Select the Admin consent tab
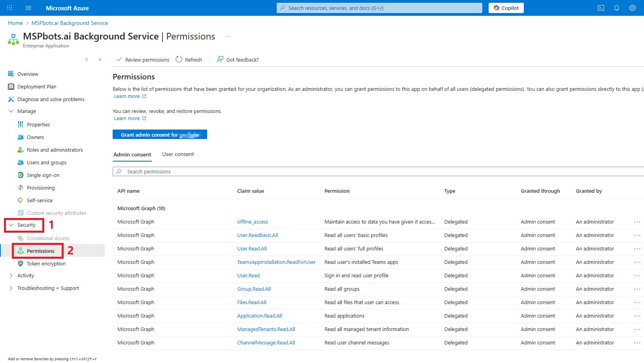The image size is (644, 363). 132,154
